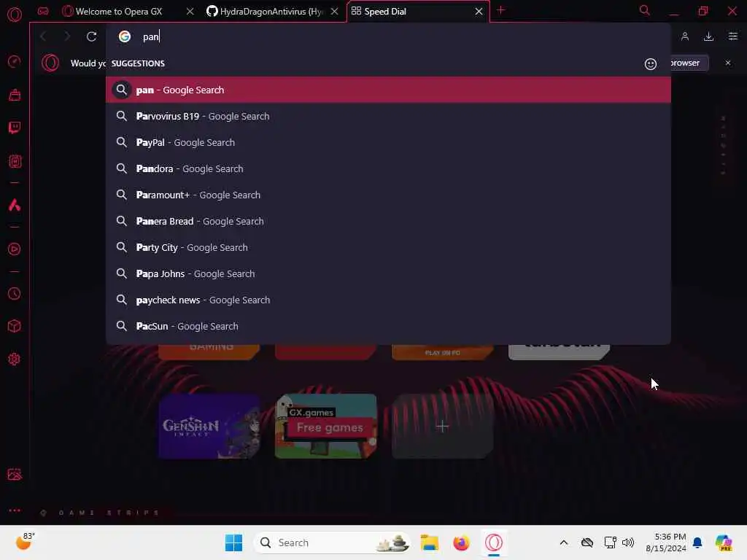Open tab search magnifier icon
Viewport: 747px width, 560px height.
click(645, 10)
